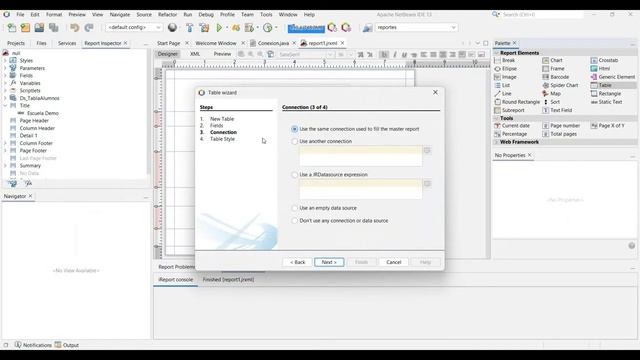Select 'Use another connection' radio option
Screen dimensions: 640x360
[294, 141]
